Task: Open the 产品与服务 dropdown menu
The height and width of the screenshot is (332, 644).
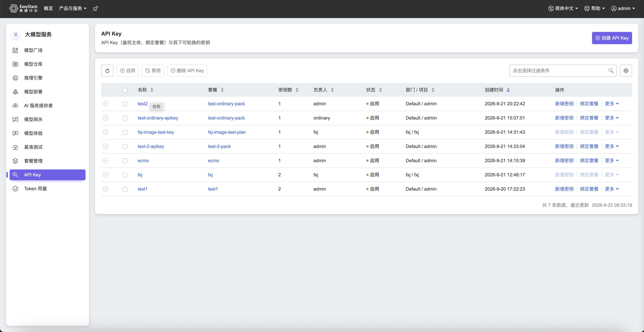Action: tap(72, 8)
